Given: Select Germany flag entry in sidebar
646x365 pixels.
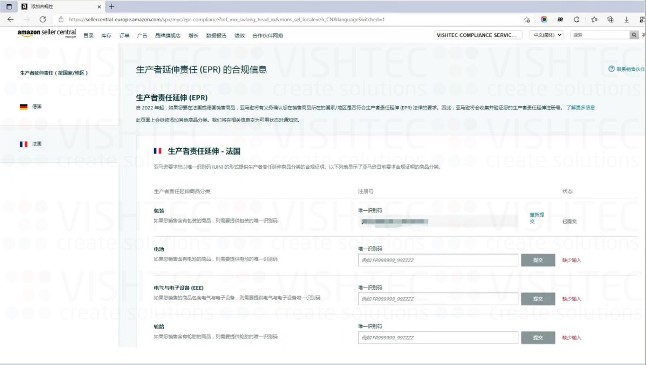Looking at the screenshot, I should tap(31, 107).
